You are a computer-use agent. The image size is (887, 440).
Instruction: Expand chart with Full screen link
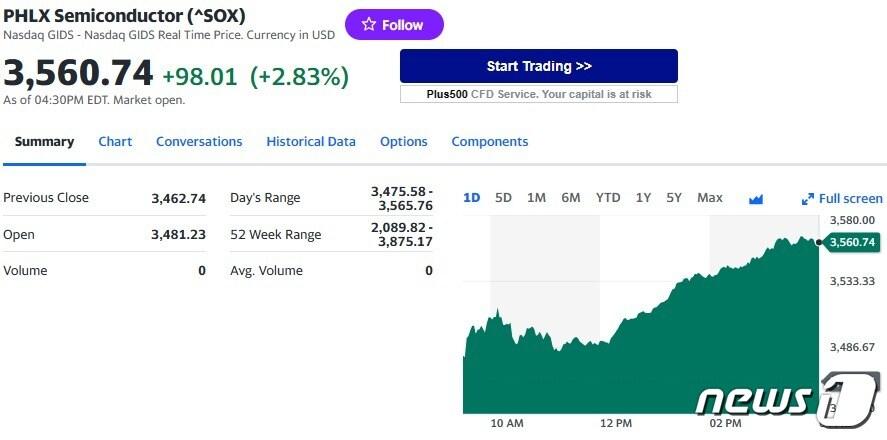(x=842, y=199)
